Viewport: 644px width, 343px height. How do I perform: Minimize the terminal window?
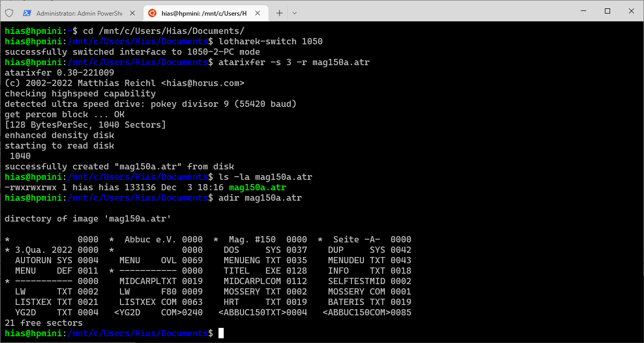[x=582, y=11]
